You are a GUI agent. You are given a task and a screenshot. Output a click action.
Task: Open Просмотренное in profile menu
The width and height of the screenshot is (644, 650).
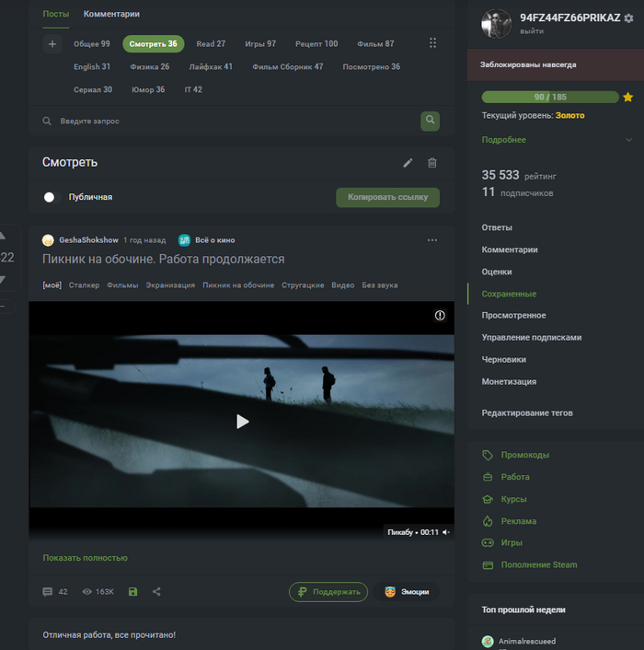pyautogui.click(x=513, y=316)
